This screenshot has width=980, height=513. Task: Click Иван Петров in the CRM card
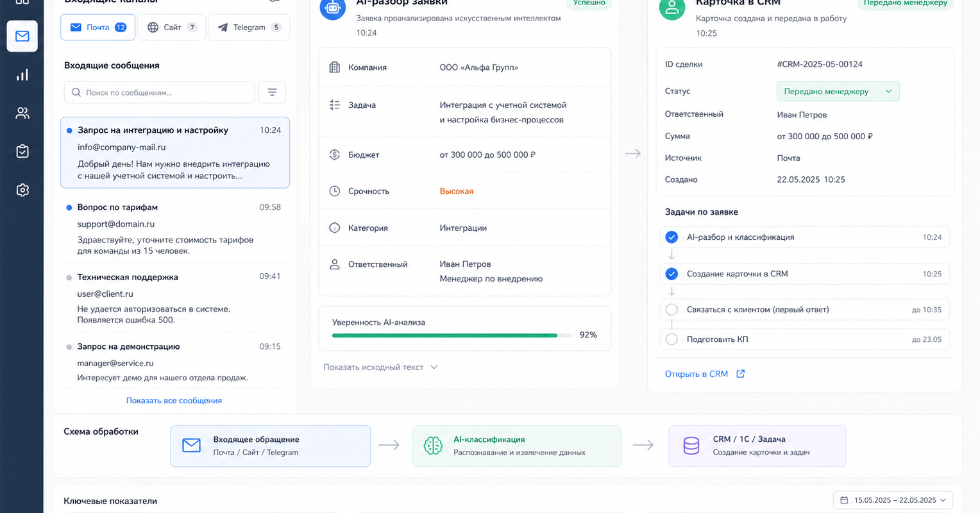tap(802, 115)
